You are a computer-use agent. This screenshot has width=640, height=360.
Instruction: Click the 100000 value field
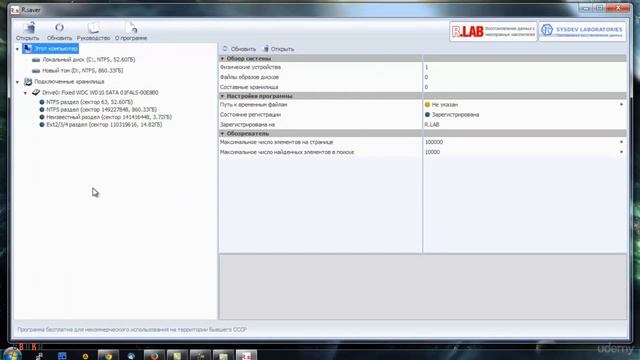(524, 142)
